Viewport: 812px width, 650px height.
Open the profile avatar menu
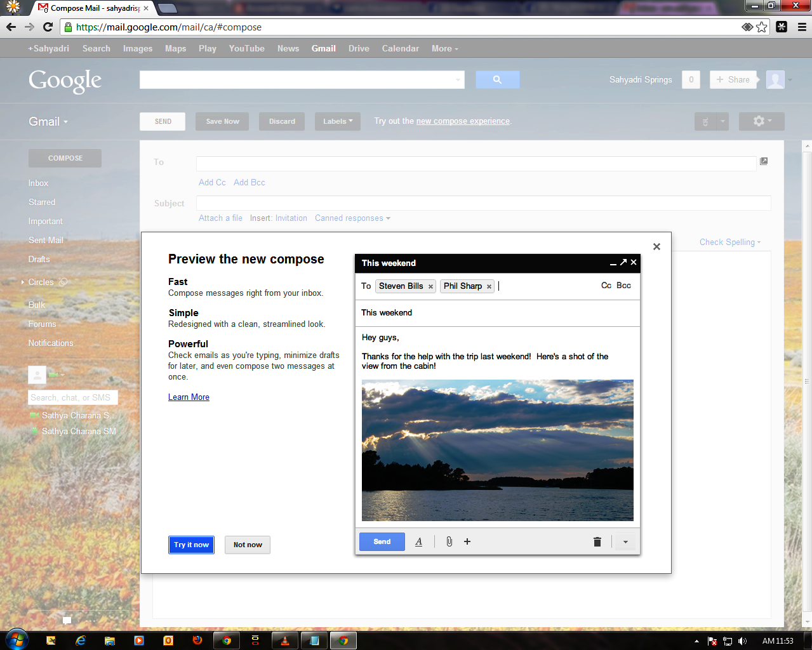tap(775, 79)
